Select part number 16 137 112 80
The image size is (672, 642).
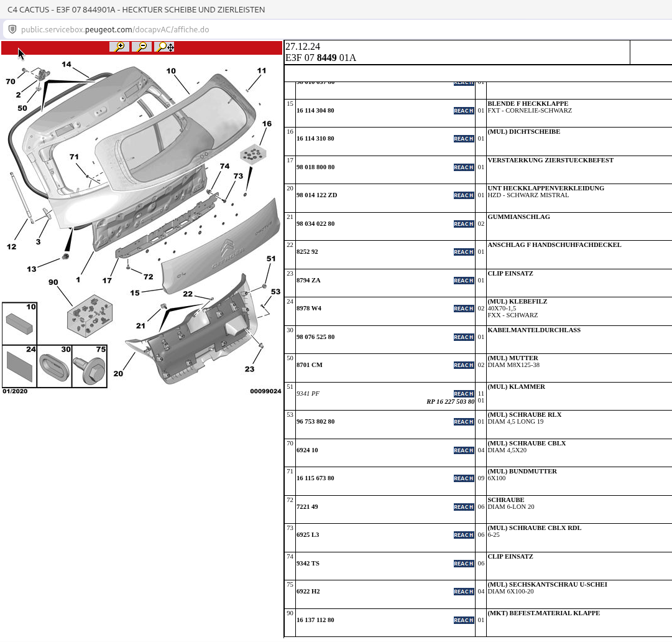click(315, 620)
